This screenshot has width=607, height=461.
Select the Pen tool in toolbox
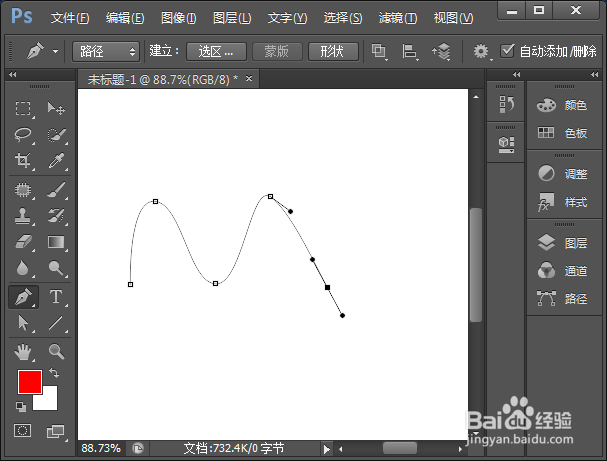tap(23, 297)
